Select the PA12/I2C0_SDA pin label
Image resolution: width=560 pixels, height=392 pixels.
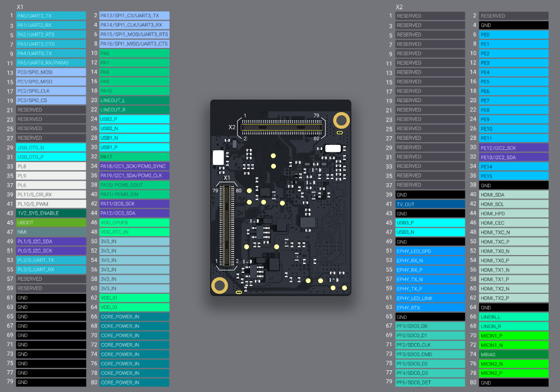click(134, 213)
